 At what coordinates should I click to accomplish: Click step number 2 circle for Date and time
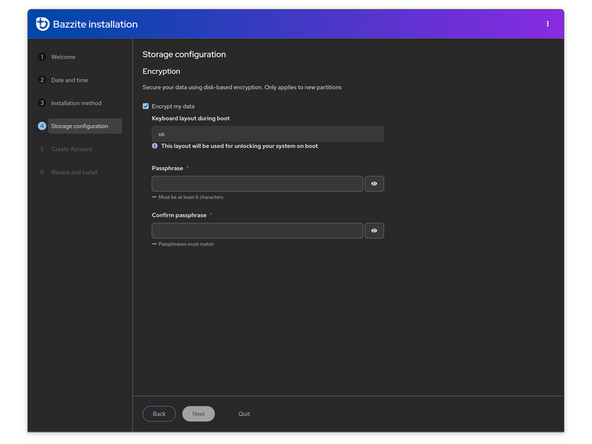[42, 80]
